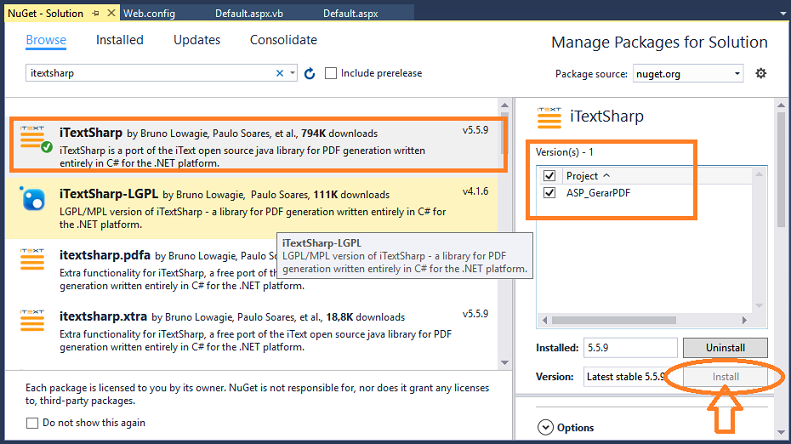Viewport: 791px width, 444px height.
Task: Check Do not show this again
Action: tap(32, 423)
